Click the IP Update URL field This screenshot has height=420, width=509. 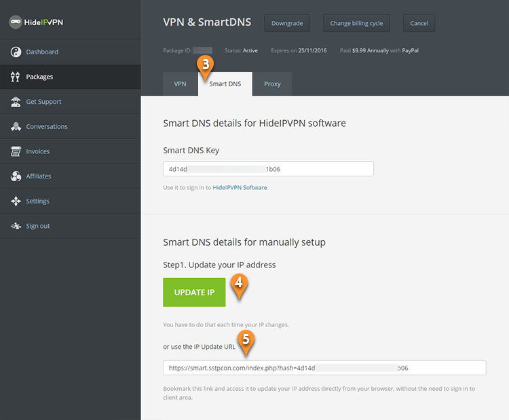coord(324,368)
